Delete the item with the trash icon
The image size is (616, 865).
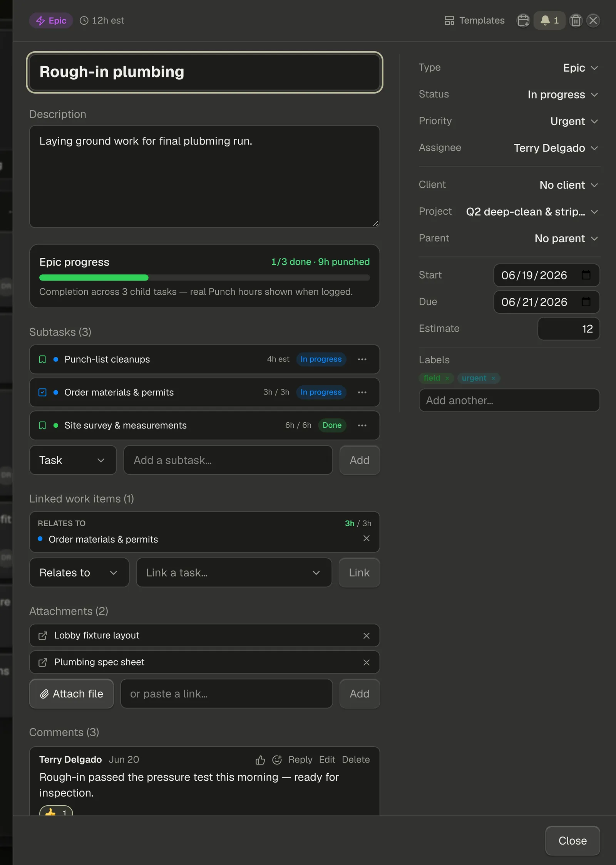point(576,20)
